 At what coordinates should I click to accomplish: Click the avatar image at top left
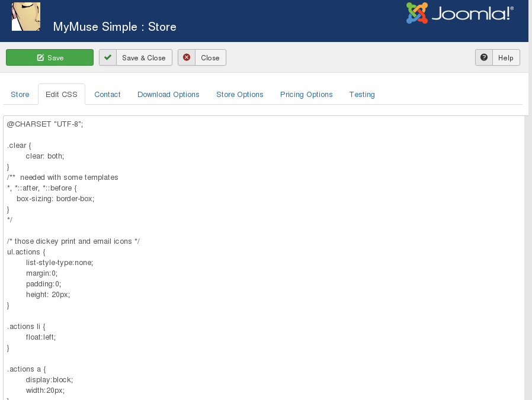[x=26, y=17]
